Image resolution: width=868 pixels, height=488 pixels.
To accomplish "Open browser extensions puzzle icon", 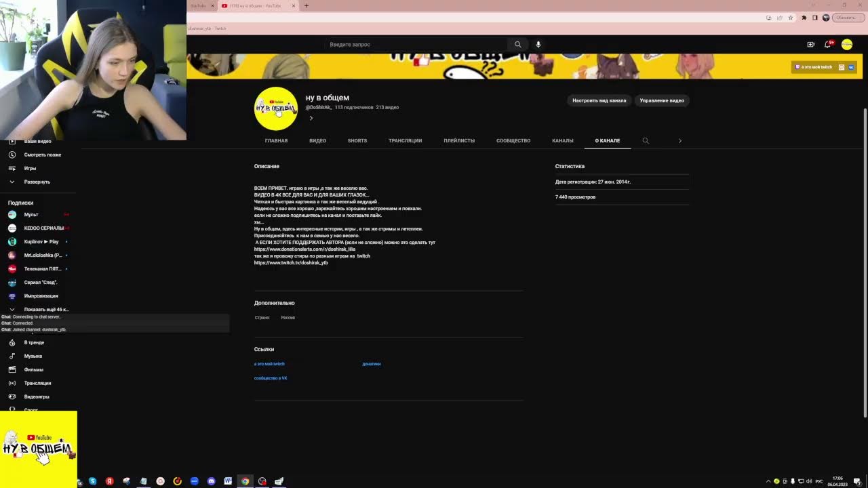I will [x=804, y=18].
